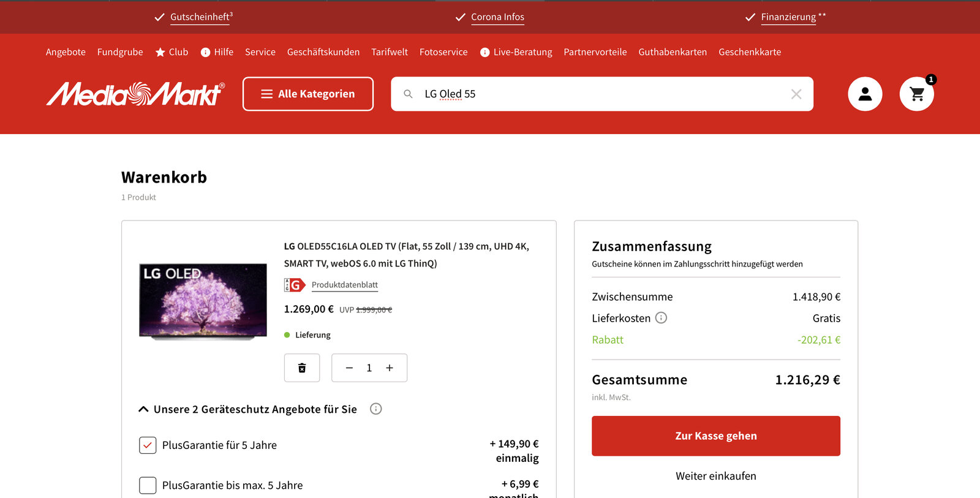Click the search magnifier icon

(x=408, y=94)
